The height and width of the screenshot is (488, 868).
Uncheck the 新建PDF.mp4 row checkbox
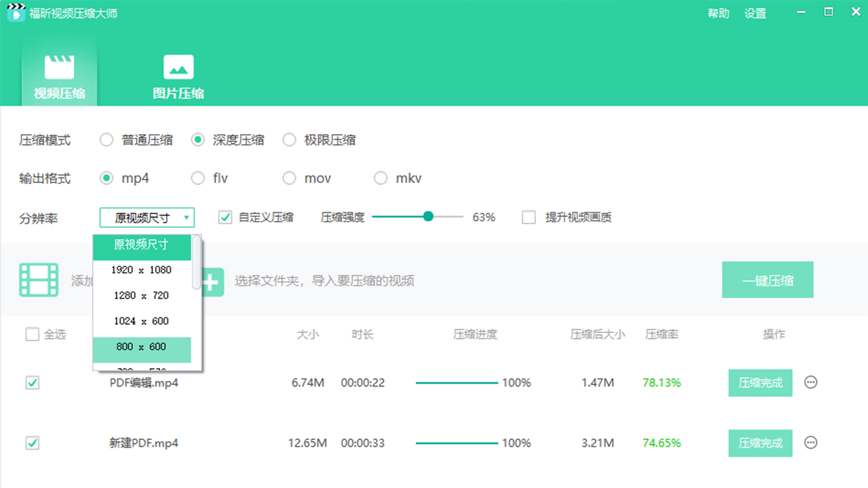(x=33, y=443)
